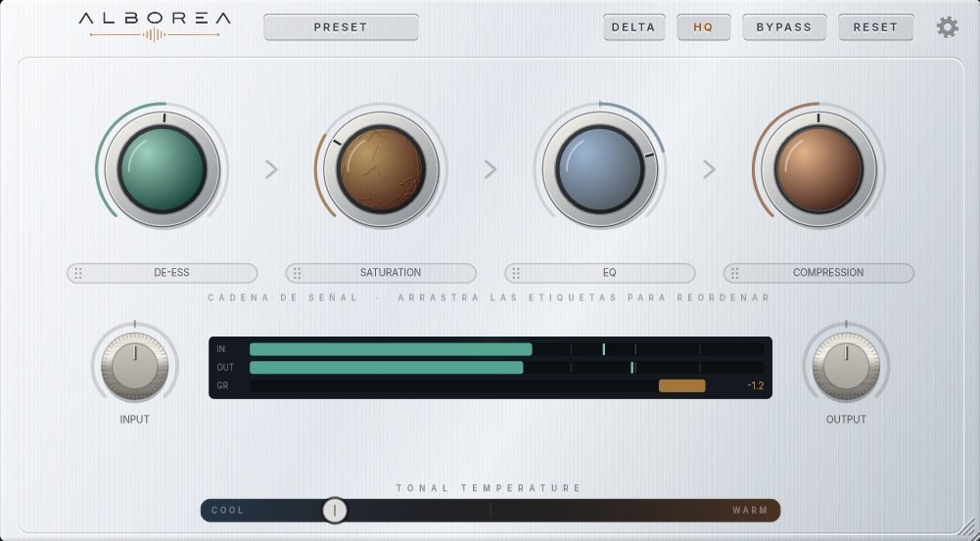Open the PRESET menu

click(341, 27)
